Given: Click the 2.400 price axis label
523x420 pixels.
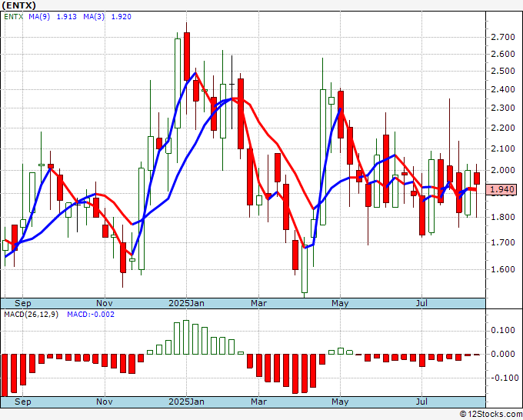Looking at the screenshot, I should tap(503, 89).
